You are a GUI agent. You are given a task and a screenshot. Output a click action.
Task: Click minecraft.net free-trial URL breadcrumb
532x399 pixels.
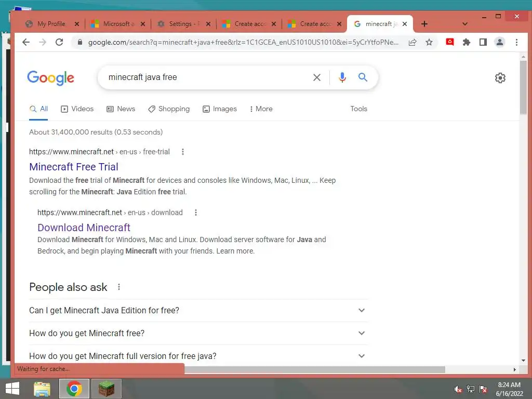click(x=99, y=152)
